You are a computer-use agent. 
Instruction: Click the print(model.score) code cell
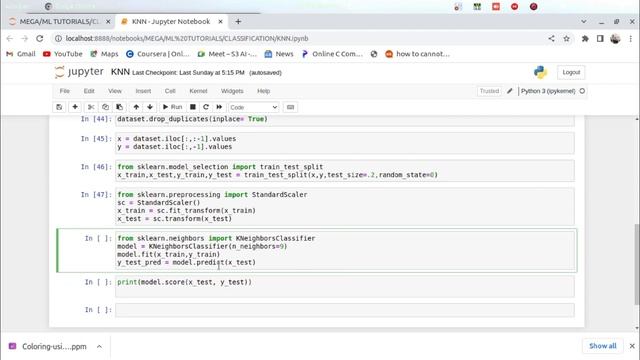344,286
